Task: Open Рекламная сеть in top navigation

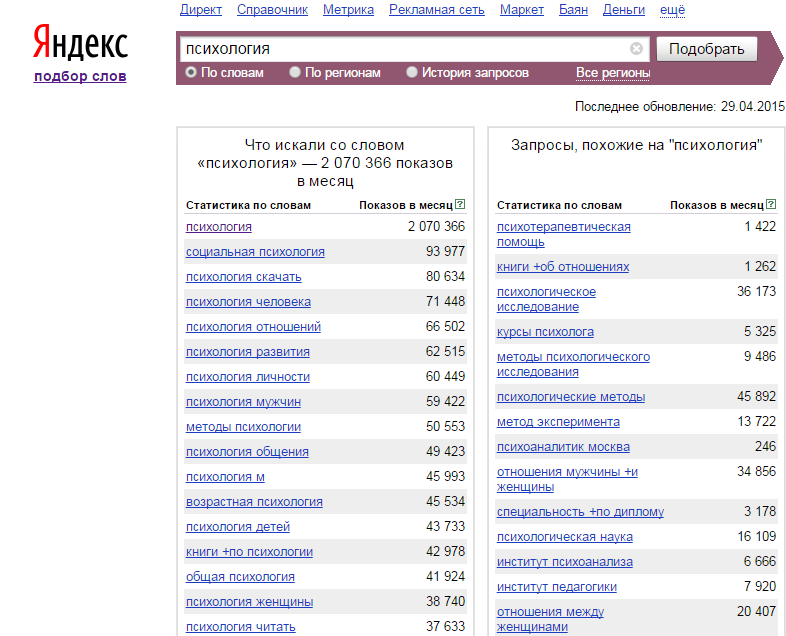Action: coord(437,10)
